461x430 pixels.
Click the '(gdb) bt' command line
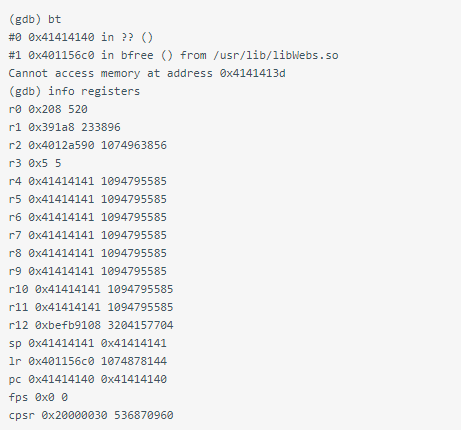(x=35, y=19)
